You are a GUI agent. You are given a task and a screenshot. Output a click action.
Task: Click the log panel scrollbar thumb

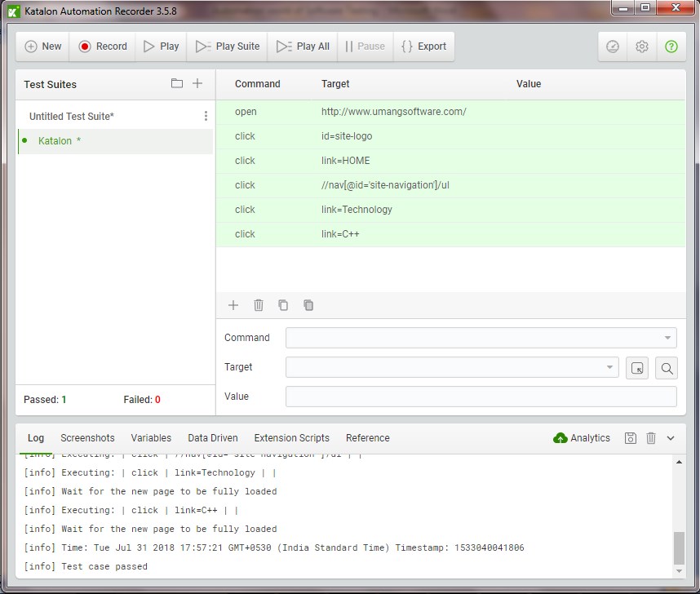(x=679, y=548)
